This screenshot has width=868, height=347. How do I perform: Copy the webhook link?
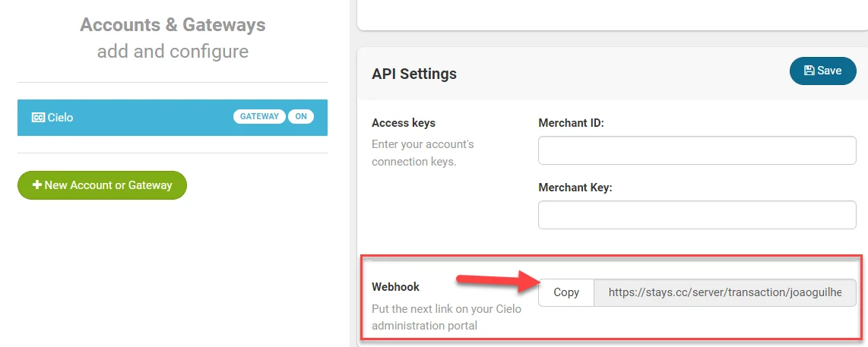coord(566,292)
